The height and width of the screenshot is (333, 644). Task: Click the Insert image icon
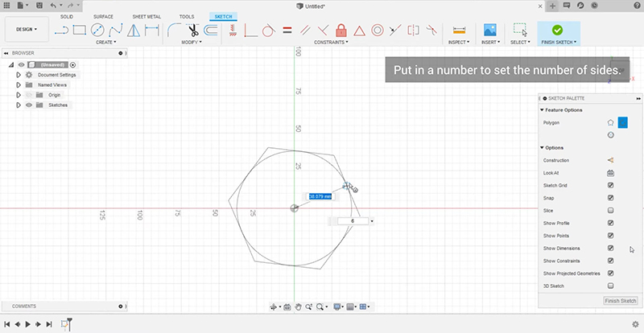[x=489, y=30]
